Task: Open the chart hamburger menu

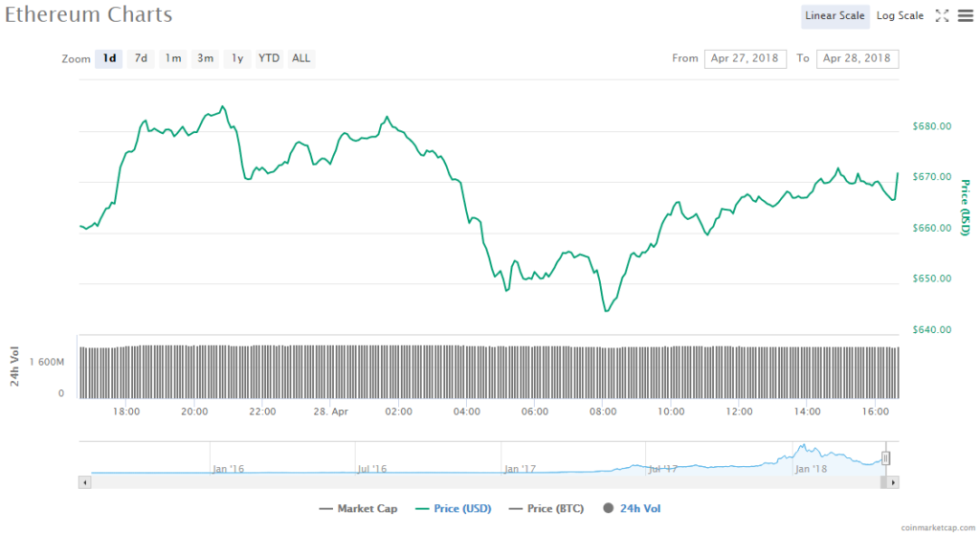Action: [964, 15]
